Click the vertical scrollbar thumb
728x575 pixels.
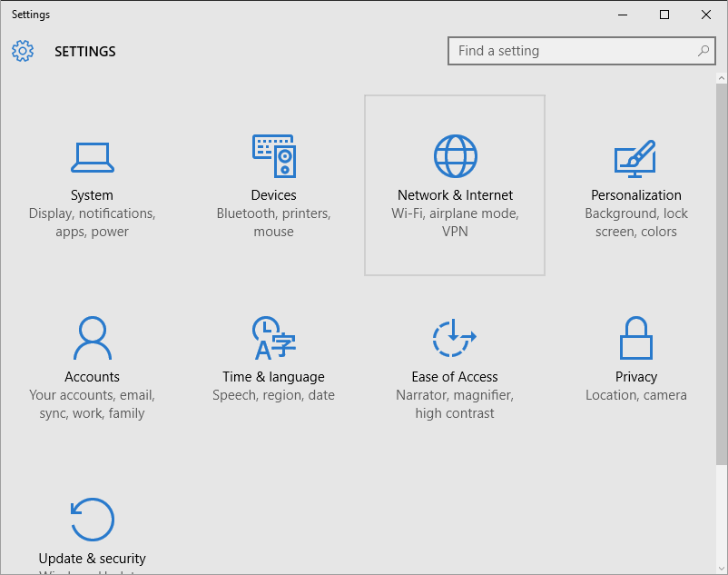click(722, 274)
